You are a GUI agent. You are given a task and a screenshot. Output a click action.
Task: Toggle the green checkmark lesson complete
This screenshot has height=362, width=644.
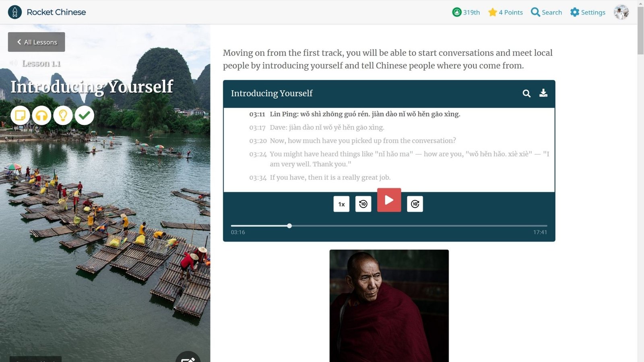pyautogui.click(x=84, y=115)
